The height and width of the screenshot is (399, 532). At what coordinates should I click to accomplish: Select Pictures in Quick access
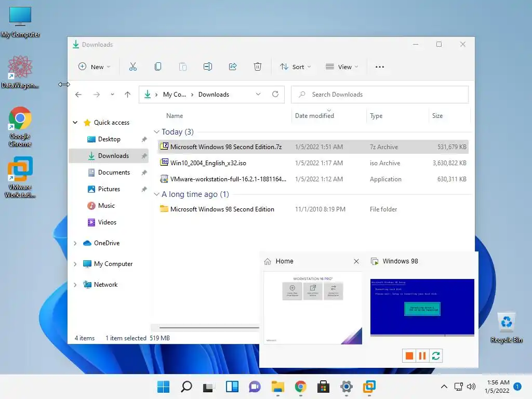(109, 189)
